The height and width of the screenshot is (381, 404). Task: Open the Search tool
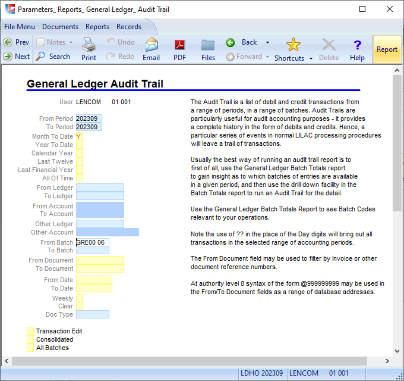(x=53, y=56)
